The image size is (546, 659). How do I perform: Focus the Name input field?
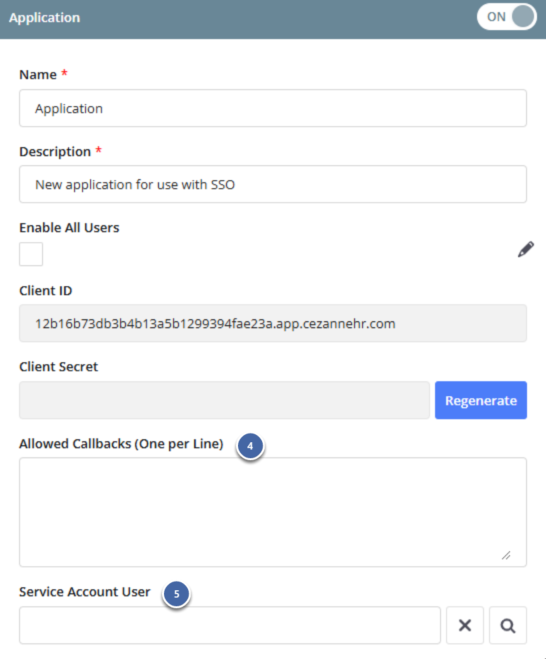pyautogui.click(x=273, y=108)
